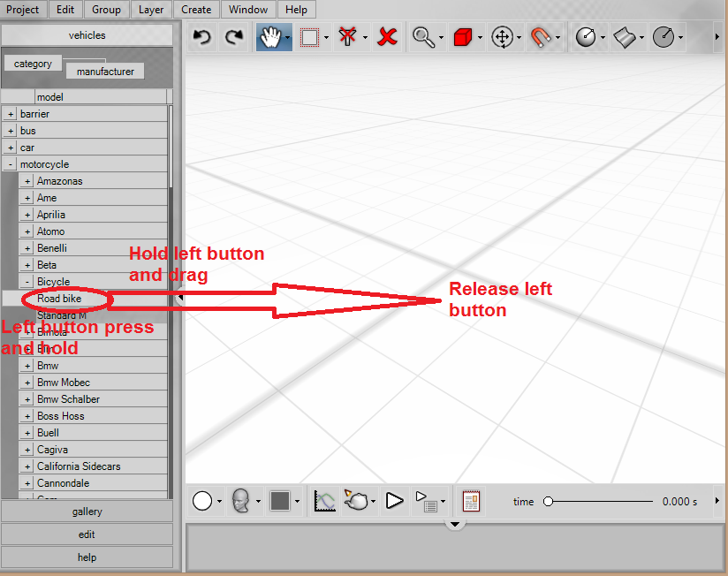
Task: Select the hand pan tool
Action: 270,37
